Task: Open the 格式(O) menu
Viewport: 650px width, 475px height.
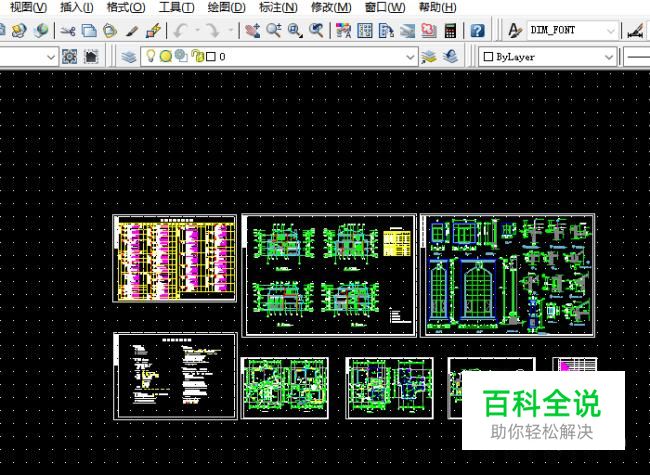Action: click(125, 7)
